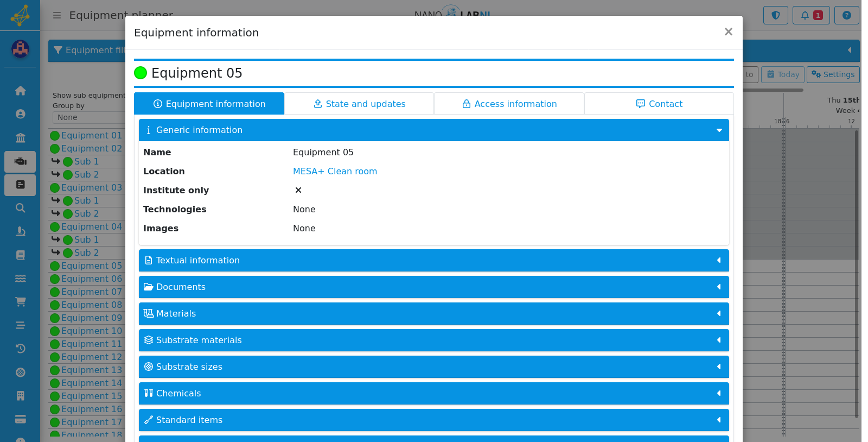Image resolution: width=868 pixels, height=442 pixels.
Task: Click the Today button
Action: pyautogui.click(x=783, y=74)
